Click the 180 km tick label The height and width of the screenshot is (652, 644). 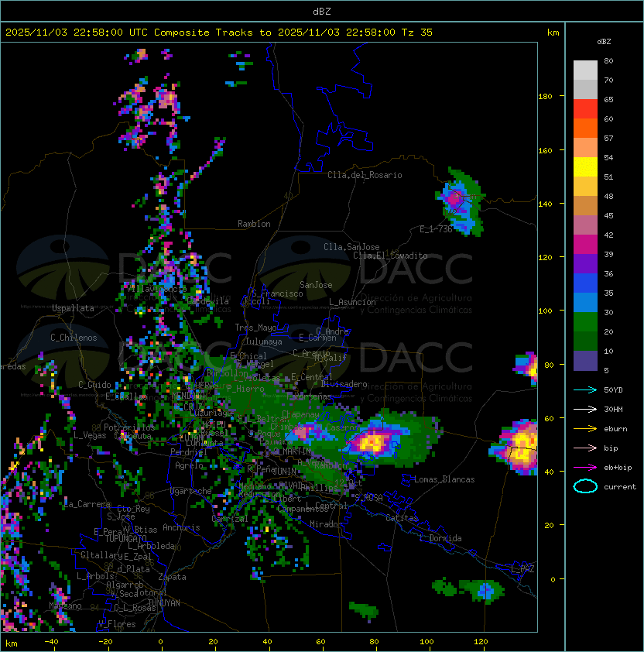click(545, 97)
